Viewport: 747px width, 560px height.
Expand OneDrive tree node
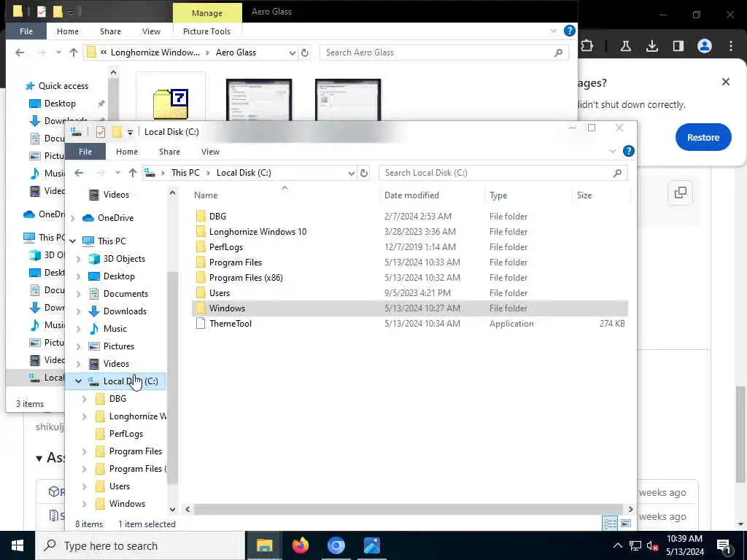point(73,218)
